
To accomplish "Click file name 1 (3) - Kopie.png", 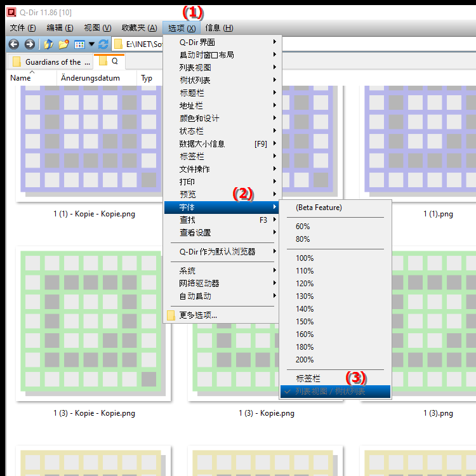I will point(266,413).
